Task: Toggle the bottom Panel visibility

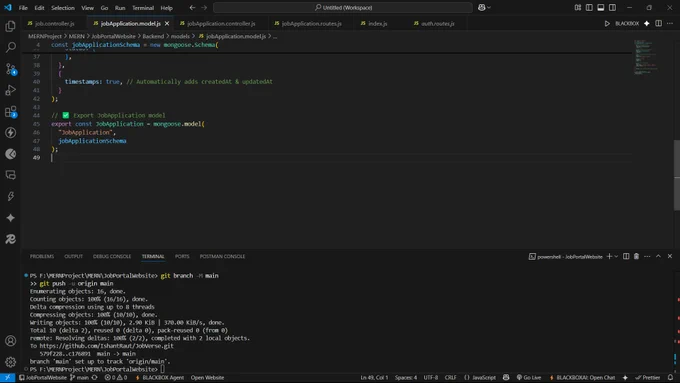Action: coord(601,7)
